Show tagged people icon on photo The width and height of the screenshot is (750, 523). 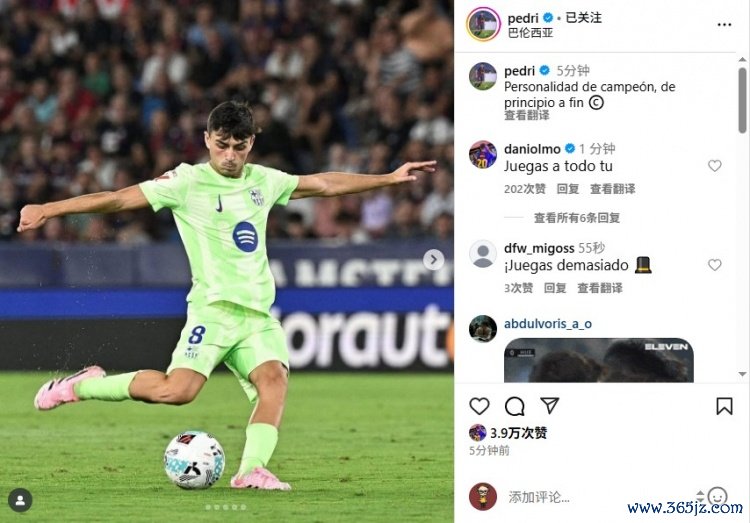pos(20,500)
